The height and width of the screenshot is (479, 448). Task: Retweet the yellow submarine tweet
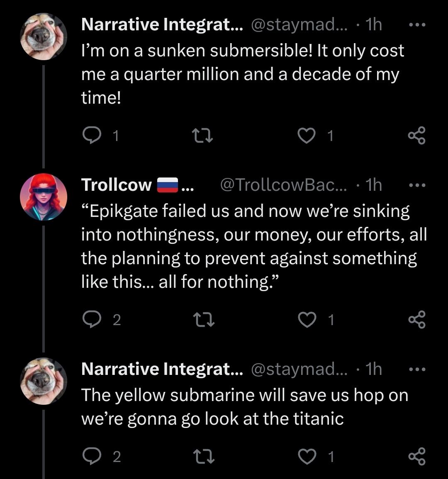pyautogui.click(x=204, y=457)
